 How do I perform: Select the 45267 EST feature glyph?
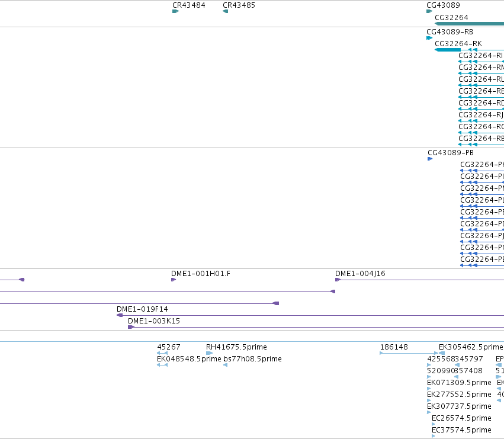point(162,353)
